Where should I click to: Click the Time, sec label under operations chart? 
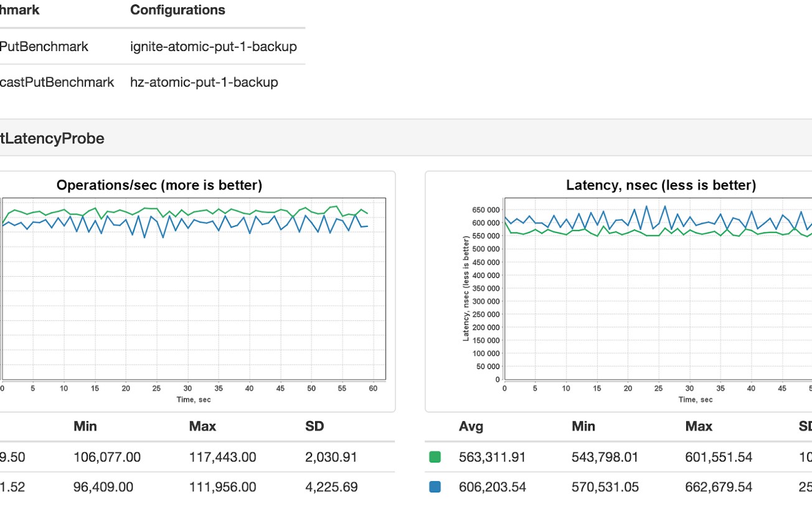tap(193, 400)
